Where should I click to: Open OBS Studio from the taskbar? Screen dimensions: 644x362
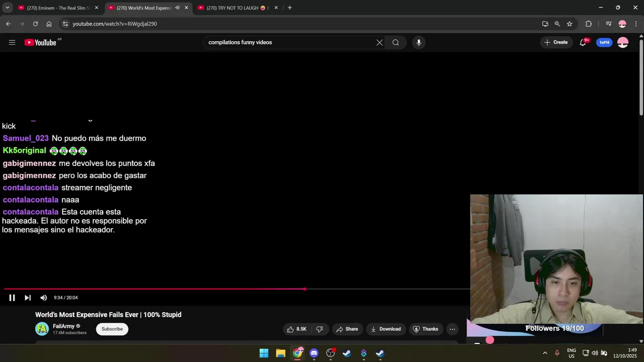(x=331, y=353)
